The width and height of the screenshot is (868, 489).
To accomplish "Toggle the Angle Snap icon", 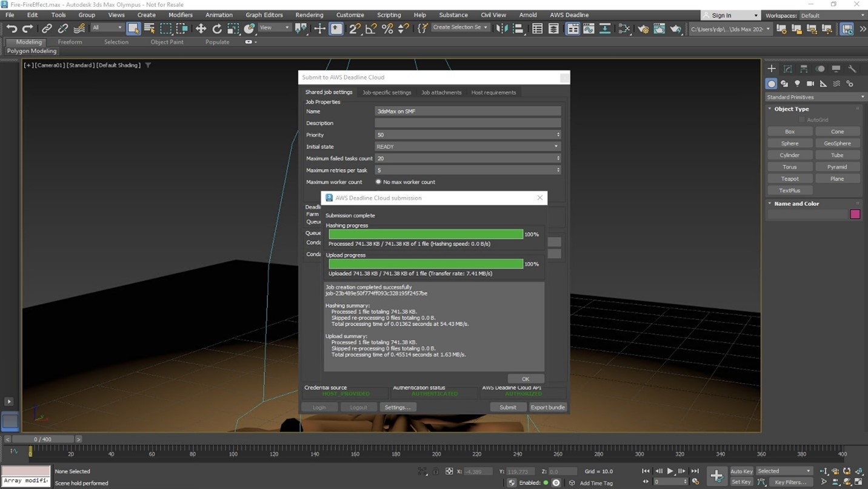I will tap(371, 28).
